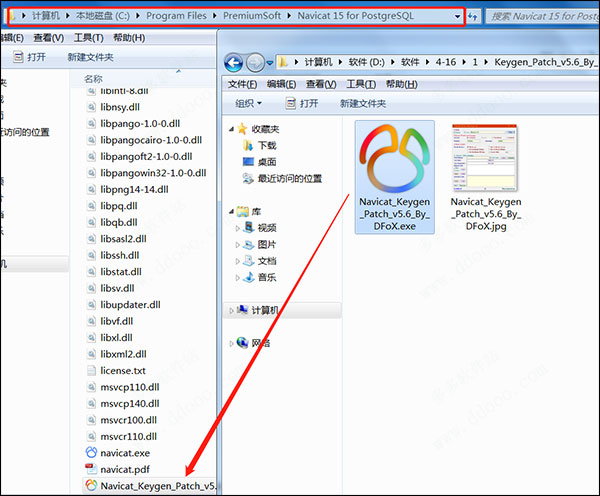Open 桌面 in favorites
The height and width of the screenshot is (496, 600).
point(267,162)
